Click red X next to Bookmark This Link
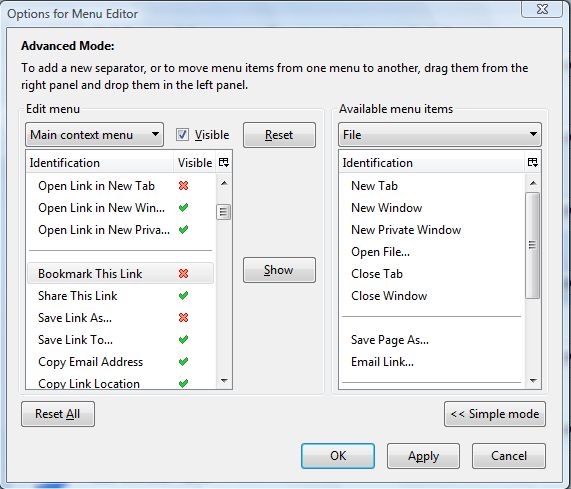 [x=184, y=273]
